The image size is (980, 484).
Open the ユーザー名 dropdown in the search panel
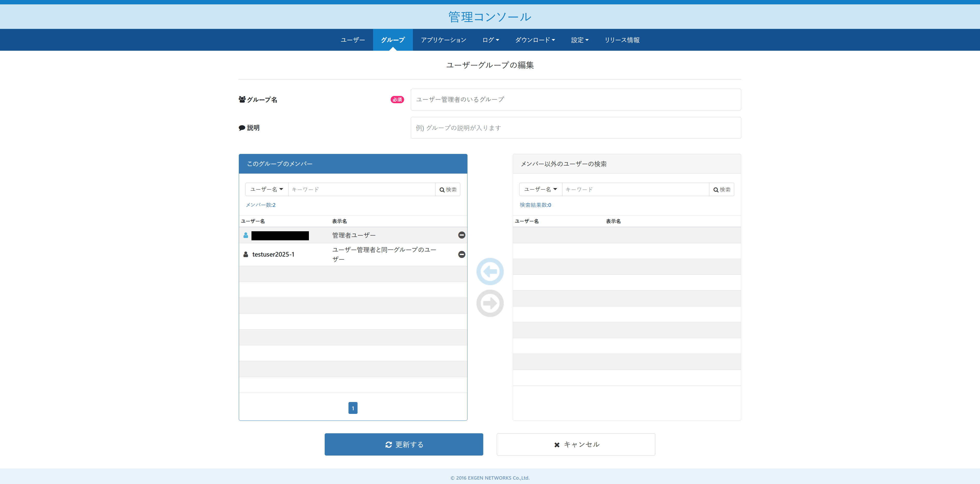click(540, 189)
